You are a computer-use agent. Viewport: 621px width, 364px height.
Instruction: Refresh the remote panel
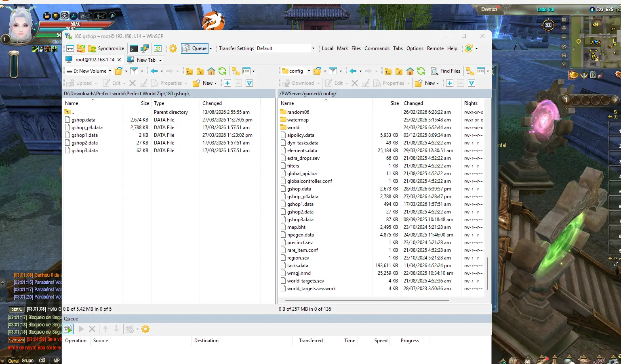tap(421, 71)
